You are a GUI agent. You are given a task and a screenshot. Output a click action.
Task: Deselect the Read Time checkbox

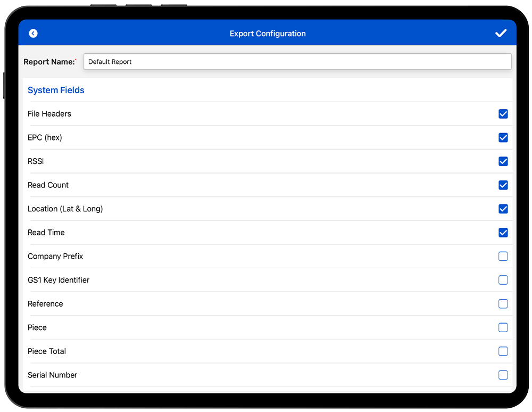click(503, 233)
